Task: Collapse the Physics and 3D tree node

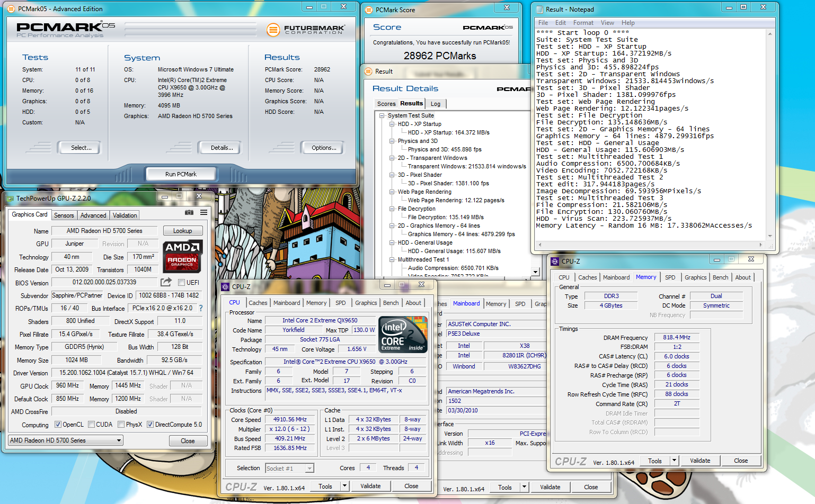Action: pos(392,141)
